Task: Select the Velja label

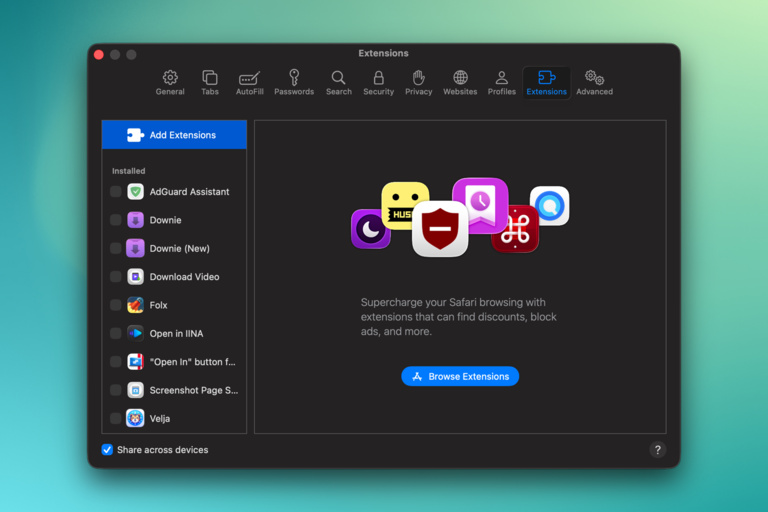Action: pyautogui.click(x=160, y=419)
